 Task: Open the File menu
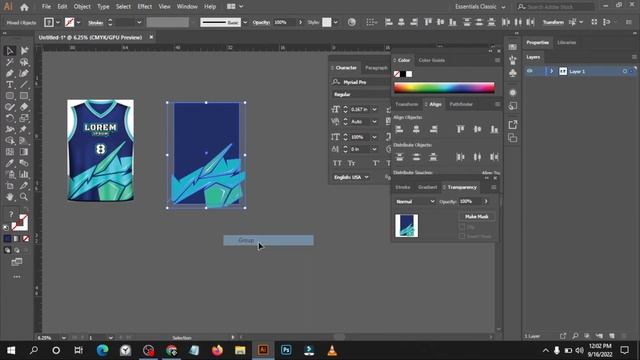(x=47, y=7)
